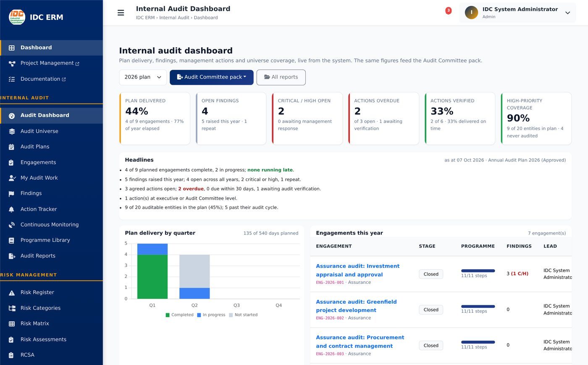Click the Completed legend swatch

pos(168,315)
